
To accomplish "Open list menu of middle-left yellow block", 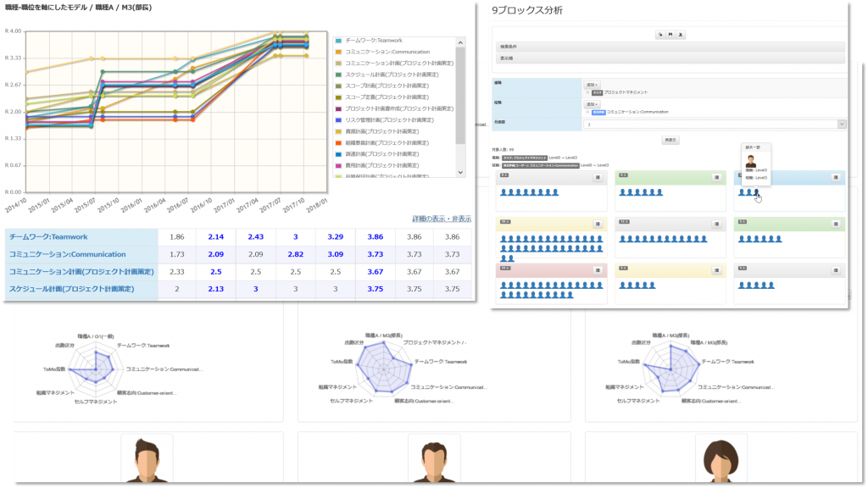I will tap(598, 224).
